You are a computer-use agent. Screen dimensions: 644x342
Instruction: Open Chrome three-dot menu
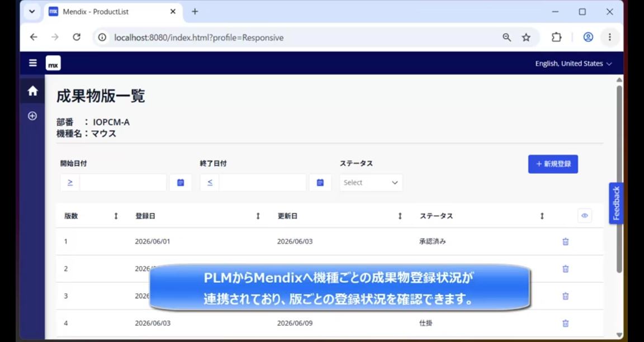pos(610,37)
